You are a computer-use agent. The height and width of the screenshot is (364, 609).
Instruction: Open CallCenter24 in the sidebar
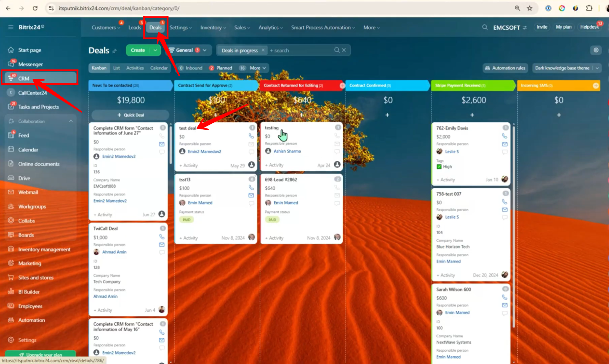click(x=32, y=93)
